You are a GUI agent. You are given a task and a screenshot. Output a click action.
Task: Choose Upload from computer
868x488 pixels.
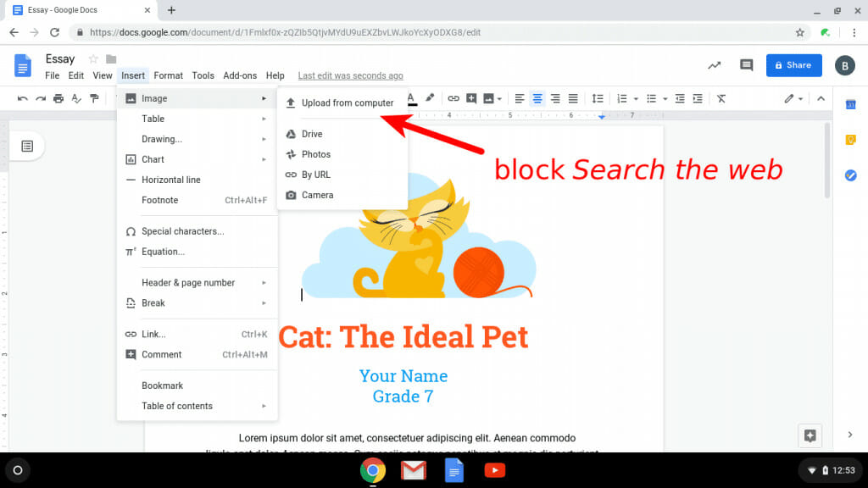tap(349, 102)
